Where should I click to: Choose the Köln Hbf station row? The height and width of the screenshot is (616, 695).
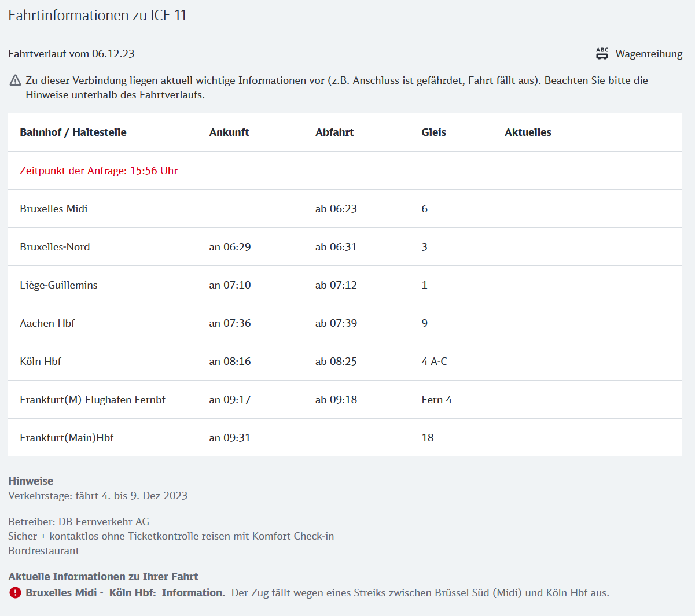(41, 362)
